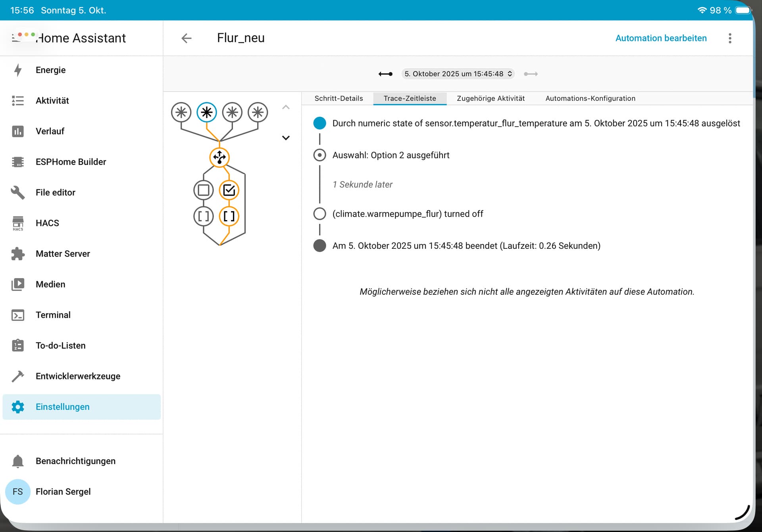This screenshot has width=762, height=532.
Task: Switch to the Schritt-Details tab
Action: click(x=339, y=98)
